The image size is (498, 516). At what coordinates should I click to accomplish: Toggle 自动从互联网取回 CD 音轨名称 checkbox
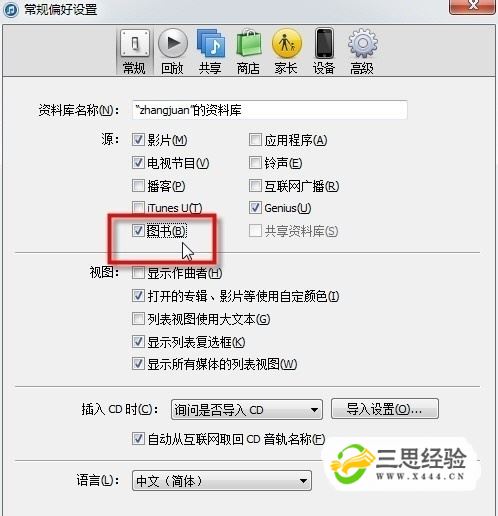(138, 439)
